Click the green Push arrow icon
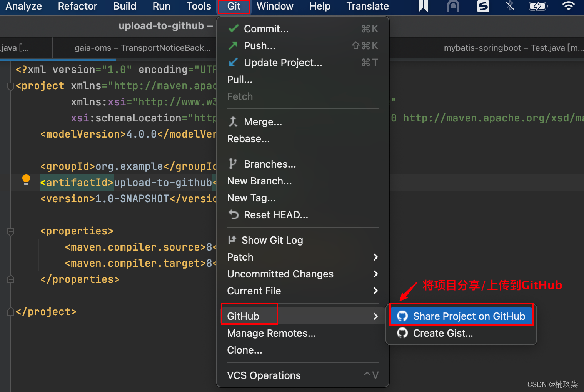Image resolution: width=584 pixels, height=392 pixels. [233, 45]
